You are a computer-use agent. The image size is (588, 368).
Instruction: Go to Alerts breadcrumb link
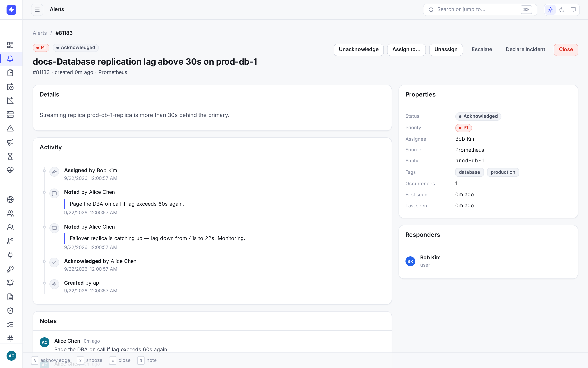40,33
